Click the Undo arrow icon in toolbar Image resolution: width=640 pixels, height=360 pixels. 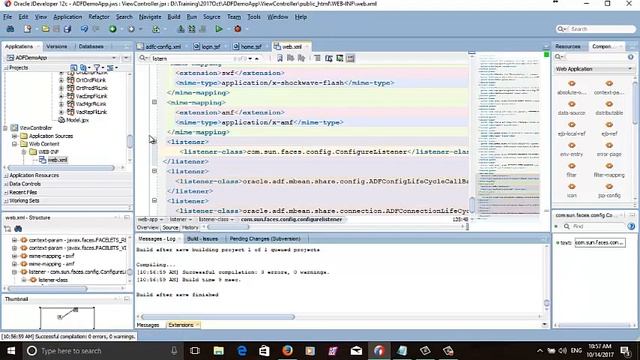[84, 29]
